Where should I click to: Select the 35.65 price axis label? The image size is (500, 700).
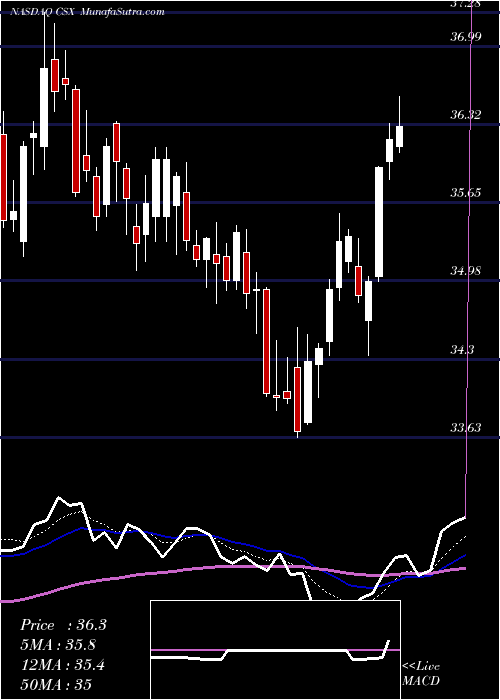tap(466, 193)
